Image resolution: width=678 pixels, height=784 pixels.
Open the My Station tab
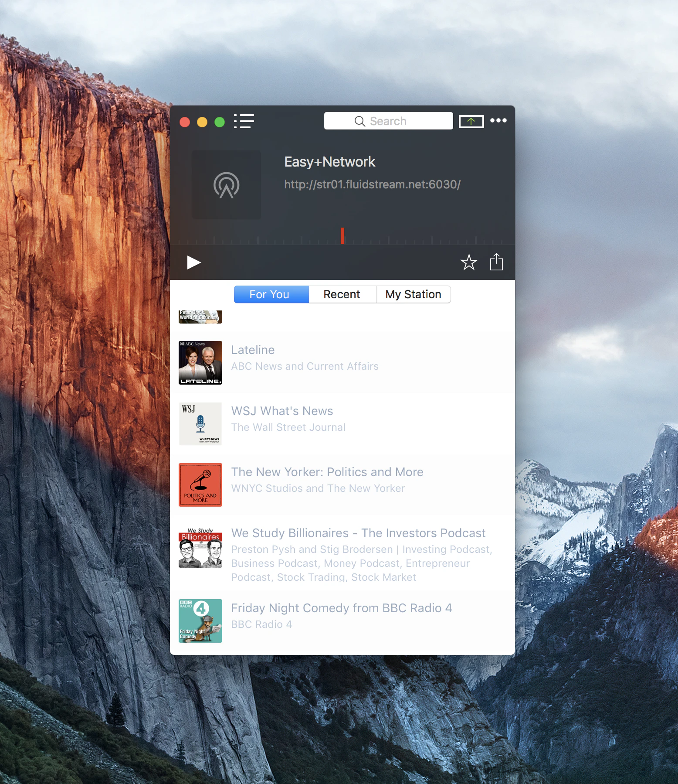(413, 294)
